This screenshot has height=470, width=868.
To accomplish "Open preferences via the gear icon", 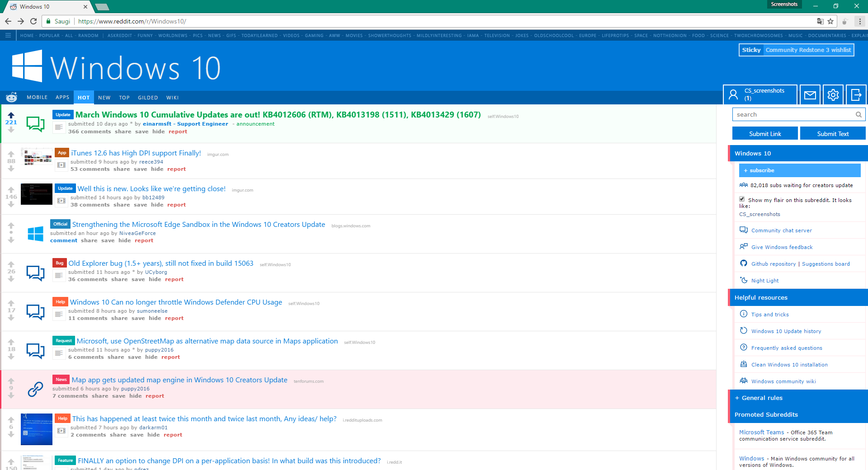I will [x=833, y=95].
